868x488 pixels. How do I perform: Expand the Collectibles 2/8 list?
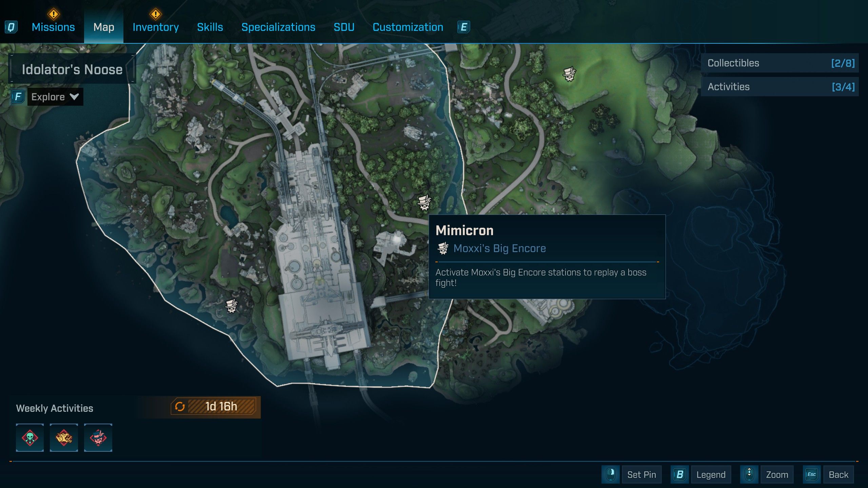click(x=780, y=63)
